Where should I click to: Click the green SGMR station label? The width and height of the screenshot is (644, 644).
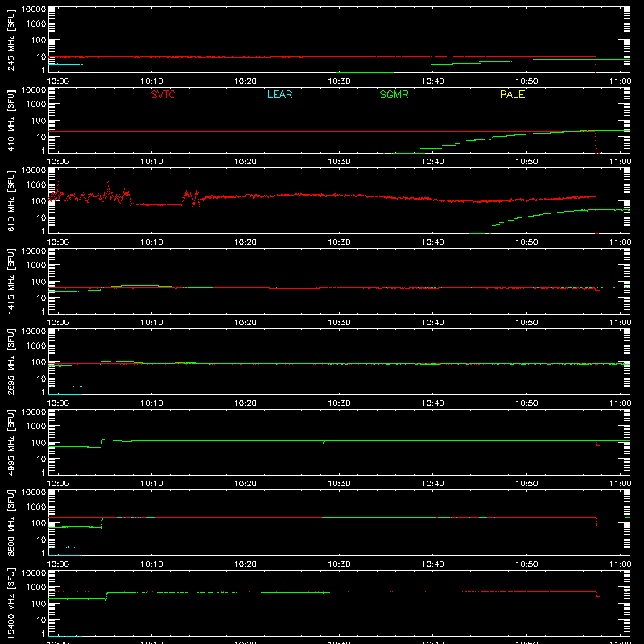click(x=394, y=94)
